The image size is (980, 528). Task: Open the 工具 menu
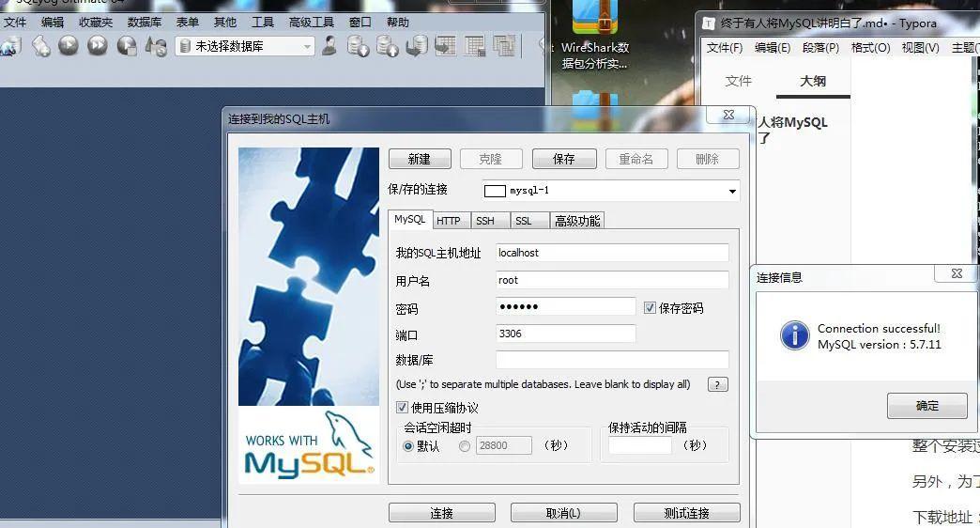click(263, 22)
